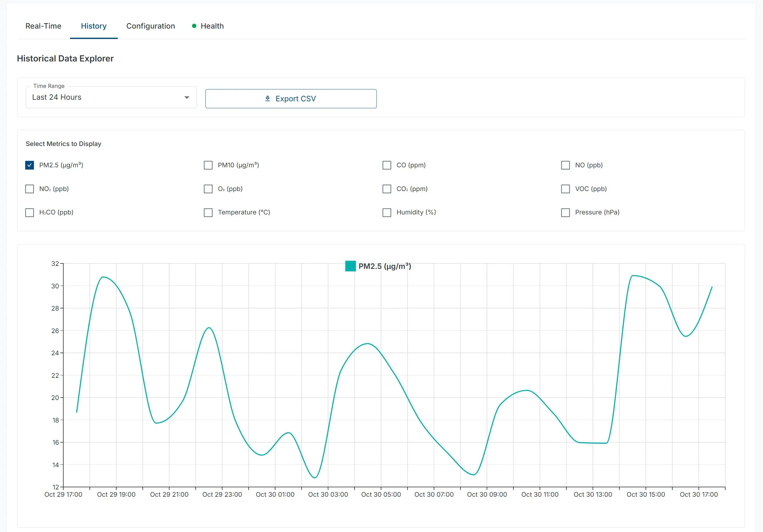The image size is (763, 532).
Task: Open the Time Range dropdown arrow
Action: pos(187,97)
